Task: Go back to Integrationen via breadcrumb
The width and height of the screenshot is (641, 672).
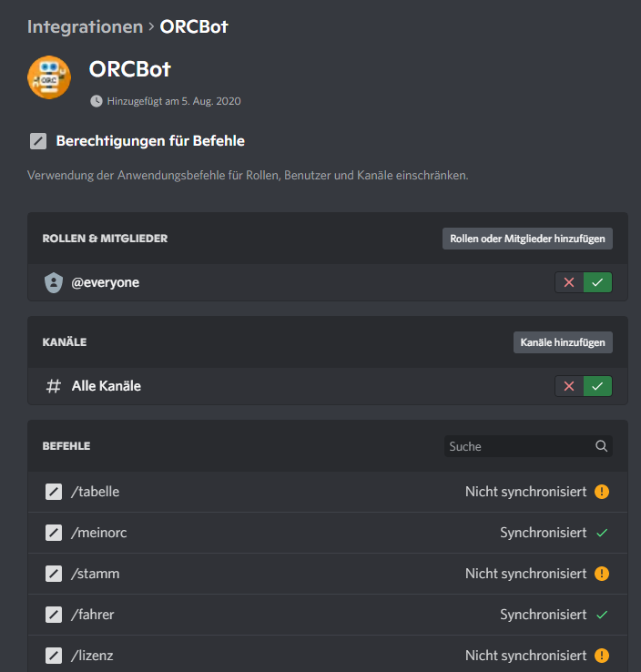Action: [x=85, y=26]
